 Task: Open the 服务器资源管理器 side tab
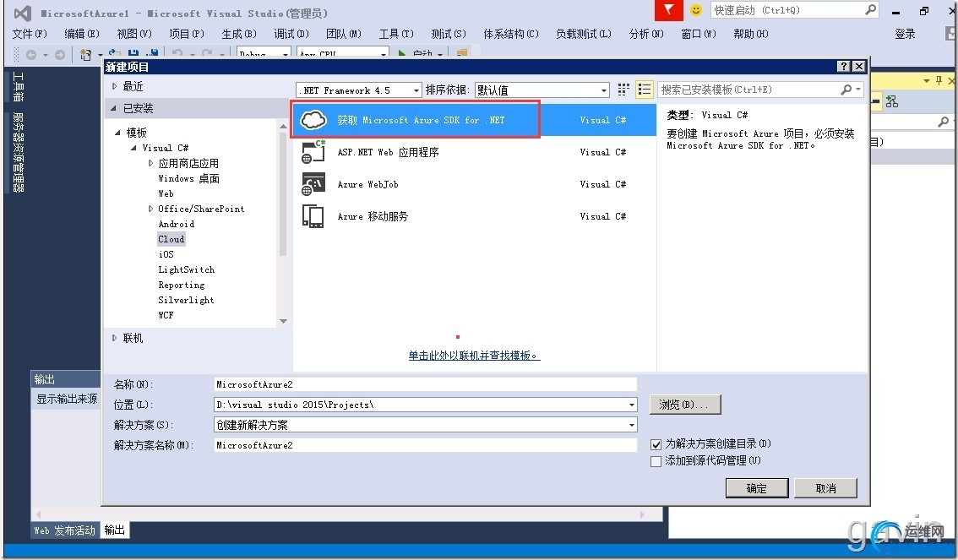point(19,153)
